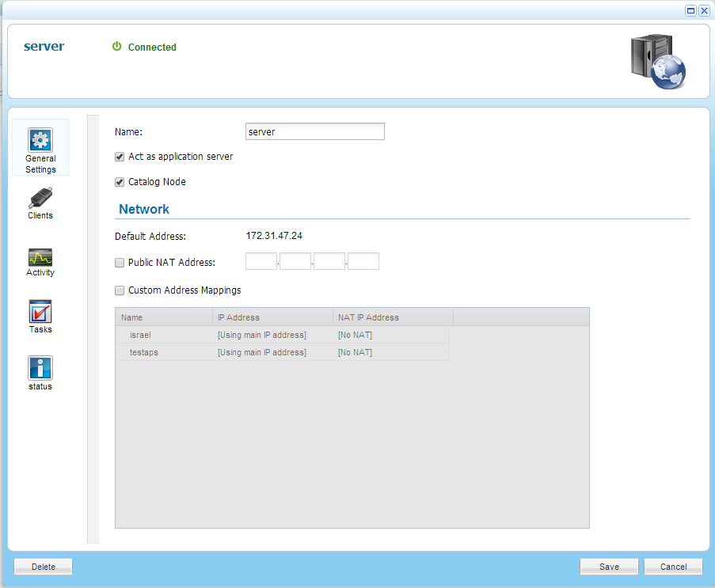
Task: Click testaps' [Using main IP address] cell
Action: pyautogui.click(x=262, y=352)
